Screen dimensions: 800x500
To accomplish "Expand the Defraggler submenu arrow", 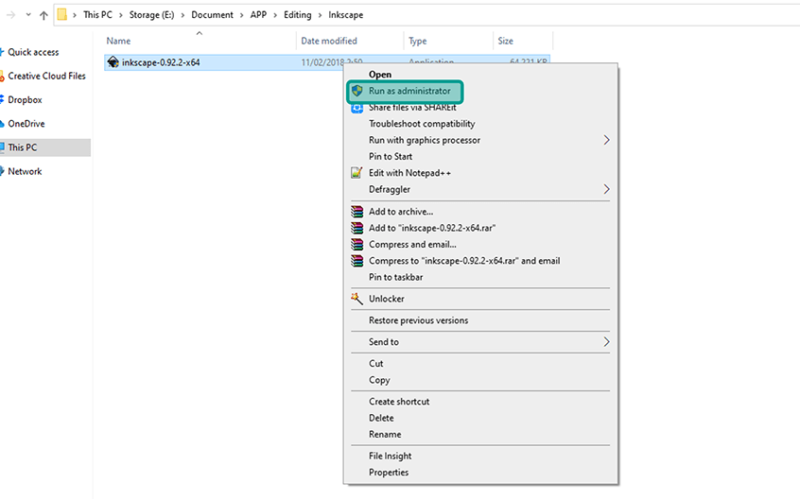I will [x=606, y=189].
